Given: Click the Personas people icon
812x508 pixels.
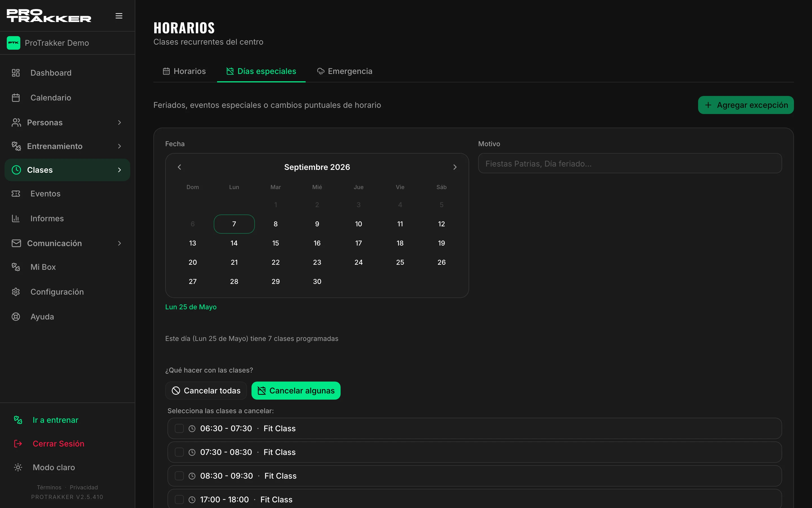Looking at the screenshot, I should 16,123.
